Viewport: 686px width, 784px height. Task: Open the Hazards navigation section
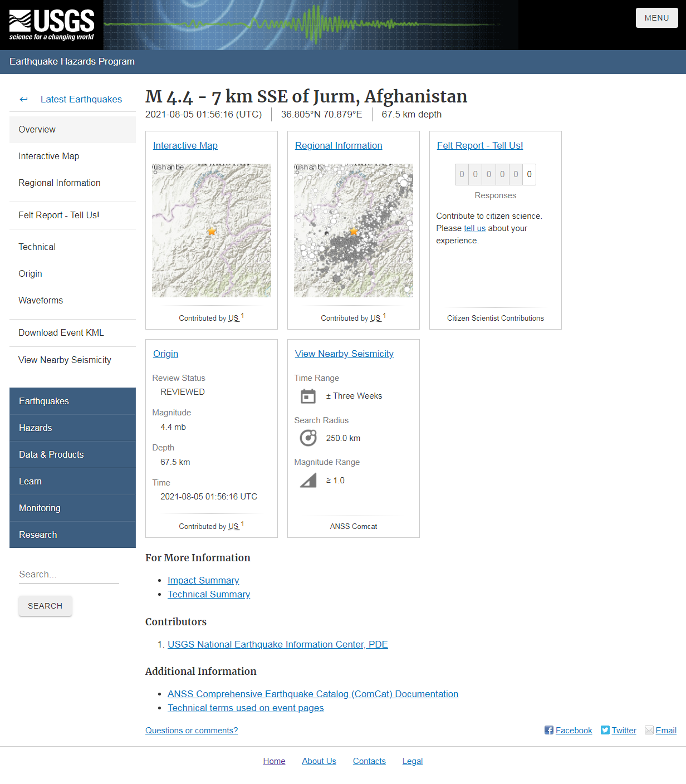(x=72, y=428)
